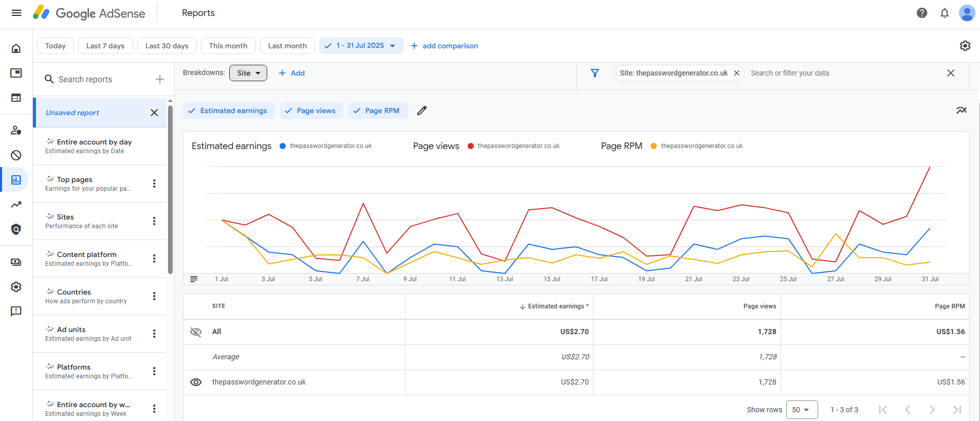Open options for Countries report
The image size is (980, 421).
pyautogui.click(x=154, y=296)
